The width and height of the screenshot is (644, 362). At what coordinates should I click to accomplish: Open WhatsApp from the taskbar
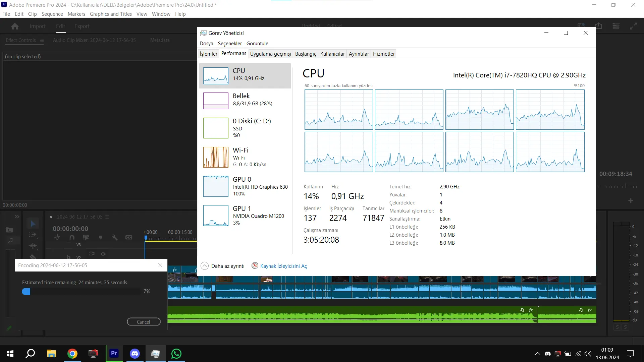pyautogui.click(x=176, y=354)
